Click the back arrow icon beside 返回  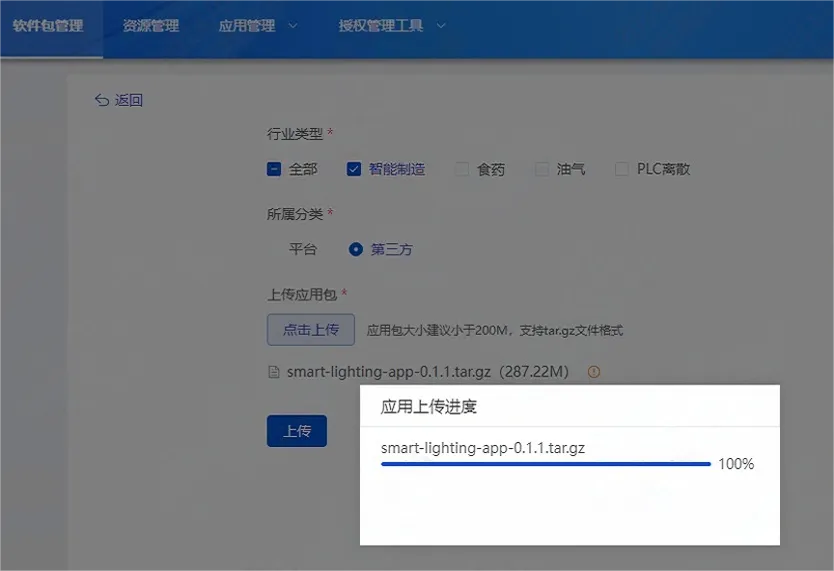point(102,100)
